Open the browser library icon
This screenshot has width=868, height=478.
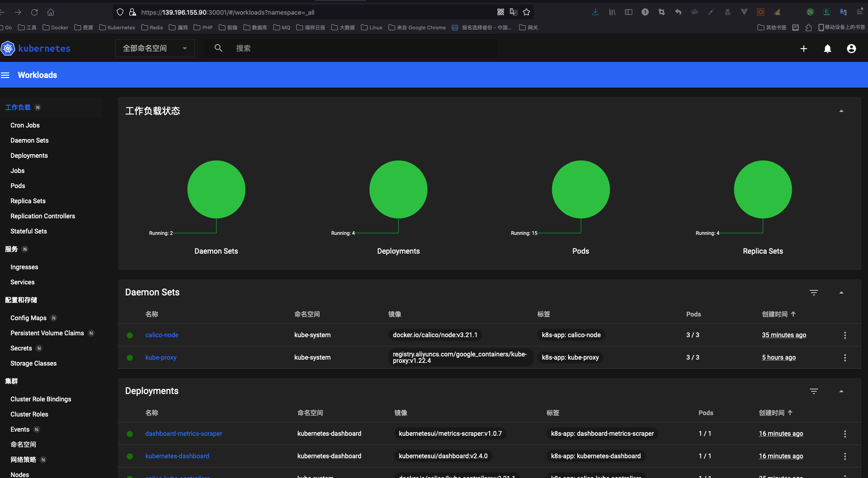click(612, 12)
